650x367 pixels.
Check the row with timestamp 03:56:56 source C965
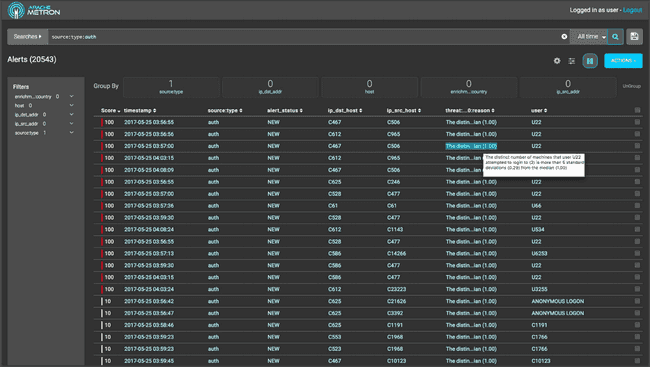[637, 134]
